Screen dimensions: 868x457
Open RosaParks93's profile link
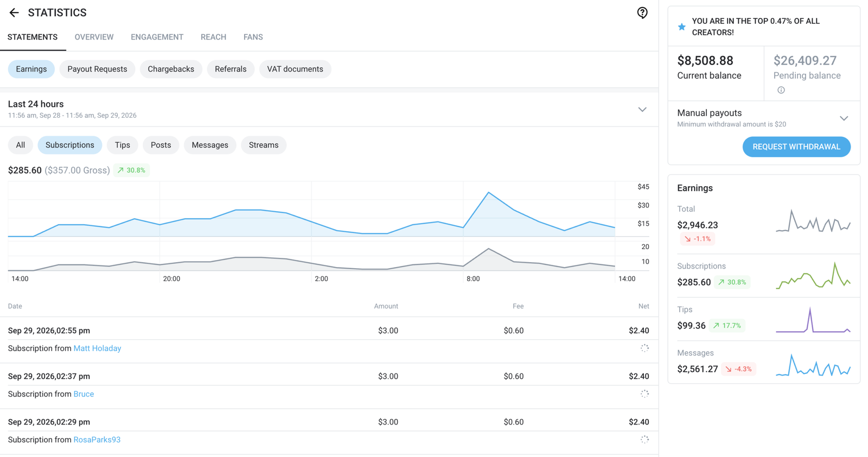click(x=97, y=440)
